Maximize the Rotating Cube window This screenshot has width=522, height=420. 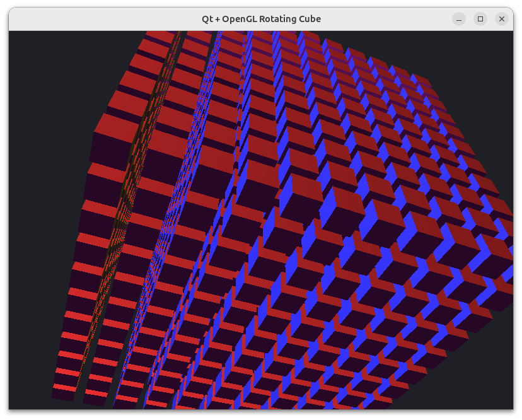[x=480, y=19]
